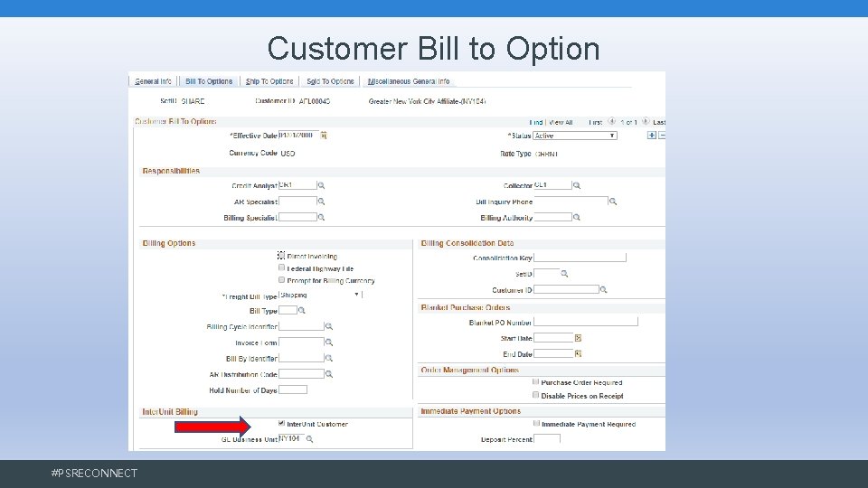Image resolution: width=868 pixels, height=488 pixels.
Task: Open the Freight Bill Type dropdown
Action: point(320,295)
